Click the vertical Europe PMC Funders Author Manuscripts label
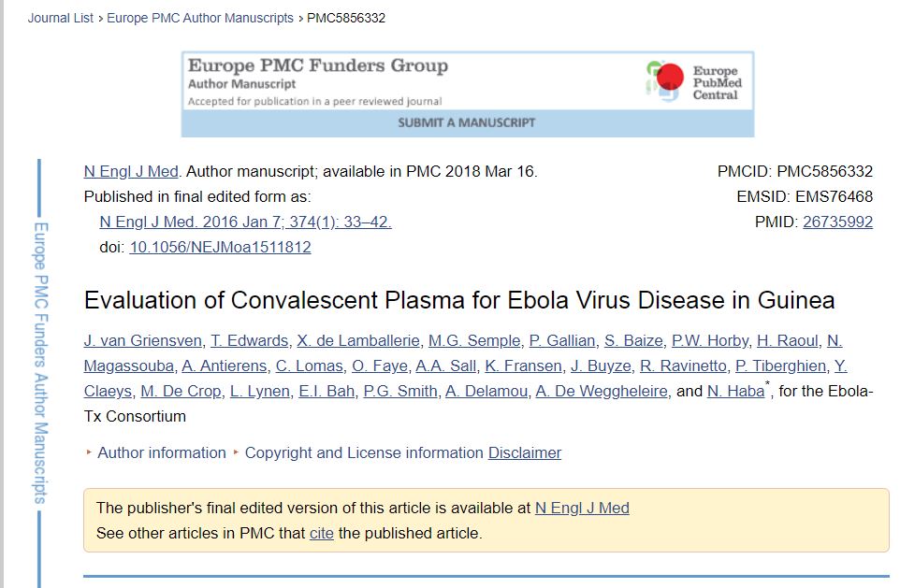This screenshot has height=588, width=900. coord(40,362)
